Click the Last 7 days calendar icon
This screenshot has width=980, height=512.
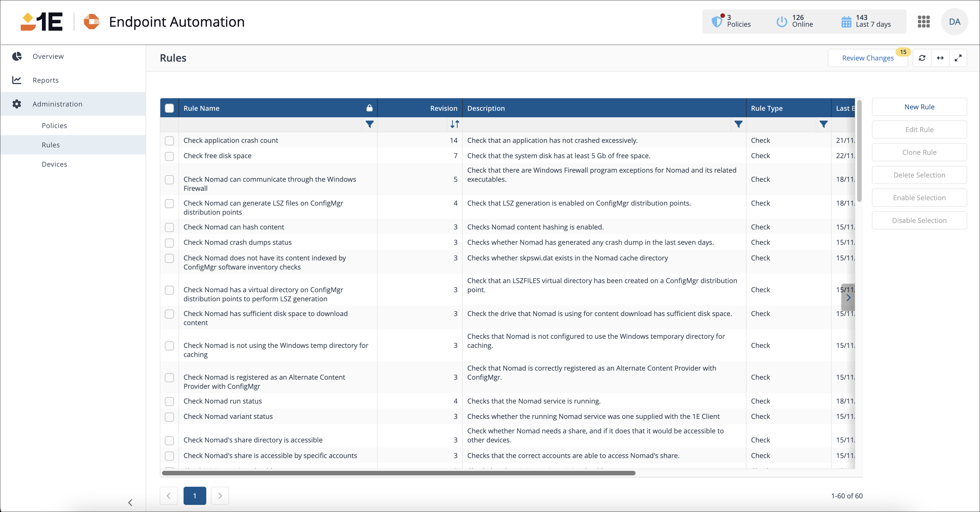tap(846, 22)
